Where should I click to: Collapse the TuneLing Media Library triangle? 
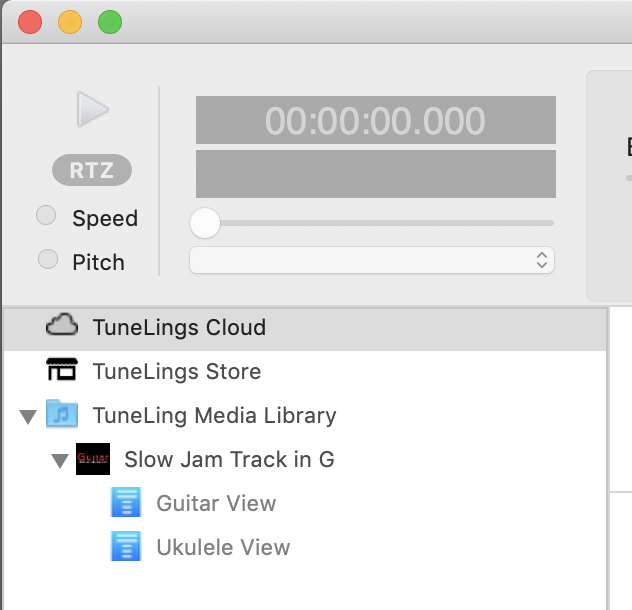(28, 417)
